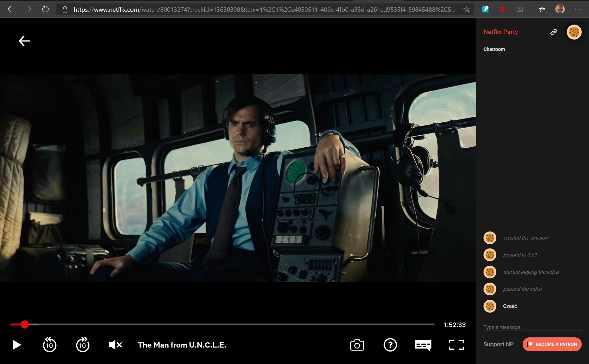This screenshot has width=589, height=364.
Task: Play the paused video
Action: 17,345
